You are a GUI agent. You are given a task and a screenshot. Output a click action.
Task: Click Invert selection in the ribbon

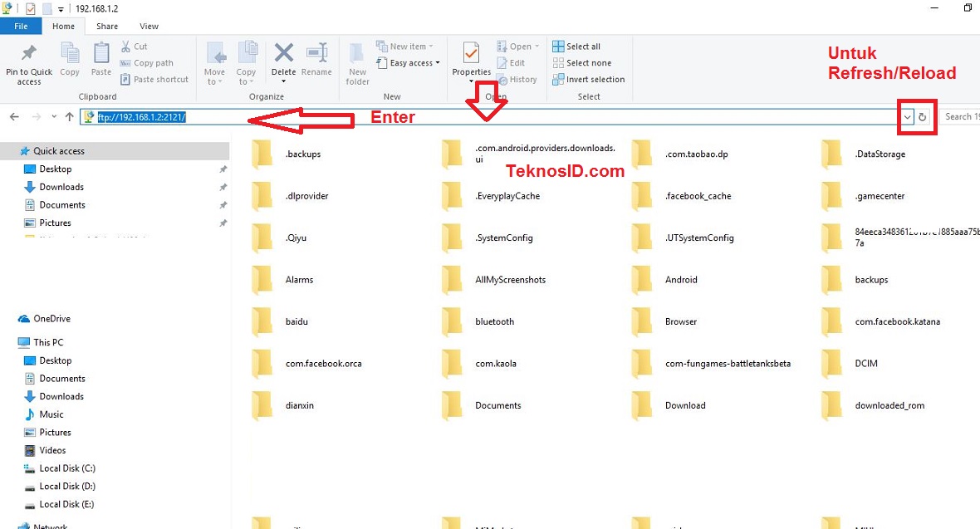point(595,80)
